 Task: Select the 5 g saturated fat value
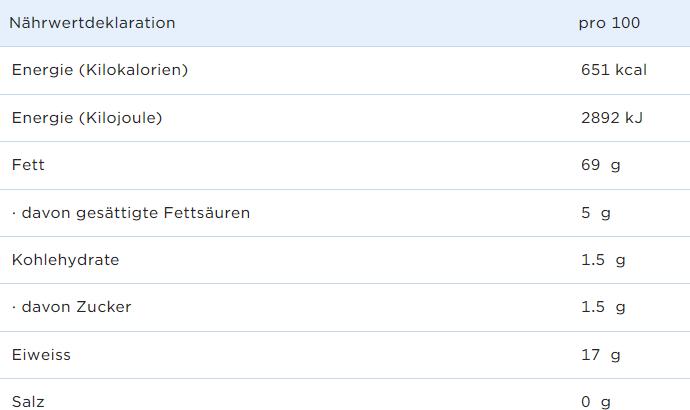pyautogui.click(x=596, y=213)
